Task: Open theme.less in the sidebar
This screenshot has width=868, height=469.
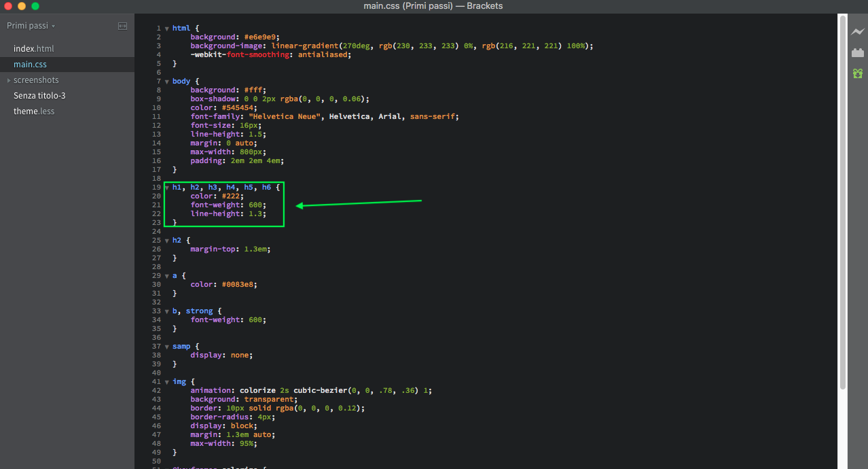Action: (34, 111)
